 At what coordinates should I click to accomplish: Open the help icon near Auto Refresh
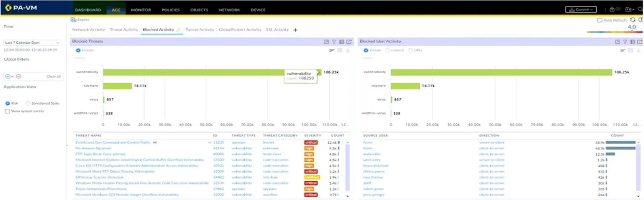tap(640, 20)
